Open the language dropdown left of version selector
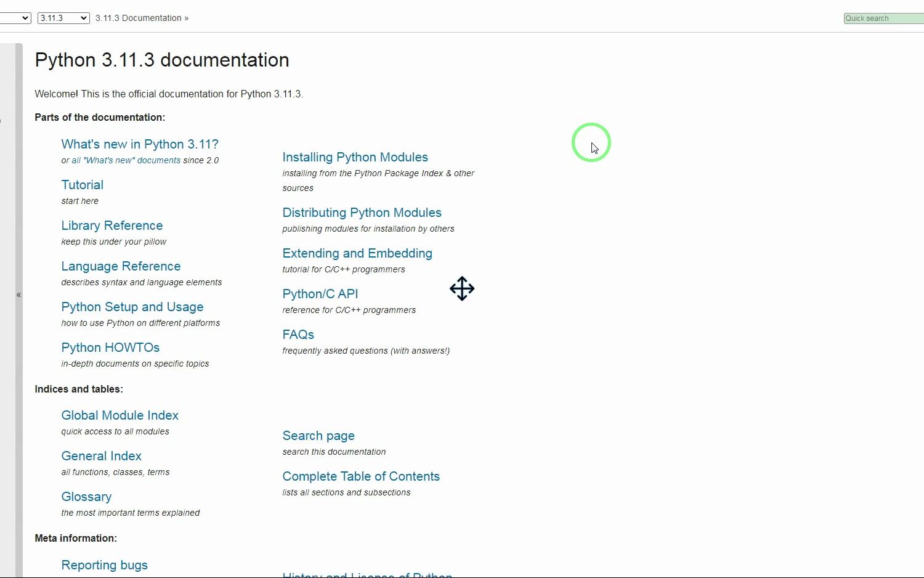This screenshot has width=924, height=578. tap(15, 18)
